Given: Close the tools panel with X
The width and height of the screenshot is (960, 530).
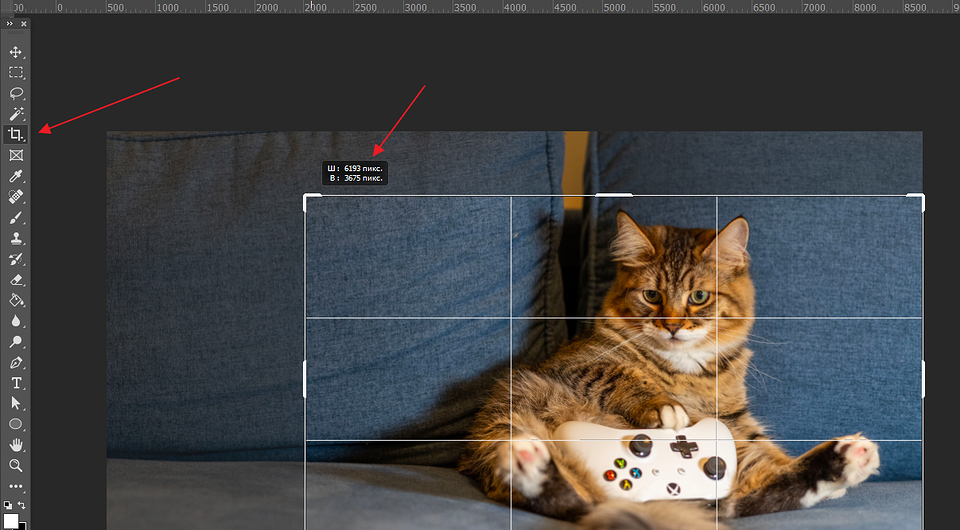Looking at the screenshot, I should click(24, 23).
